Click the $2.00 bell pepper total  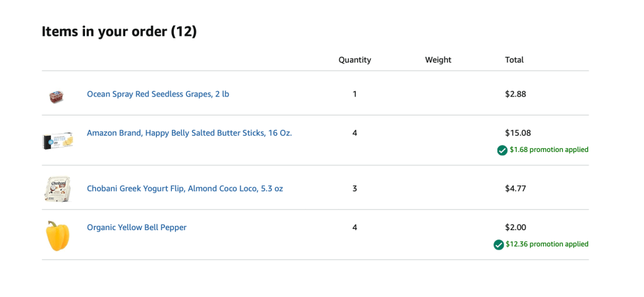point(515,228)
